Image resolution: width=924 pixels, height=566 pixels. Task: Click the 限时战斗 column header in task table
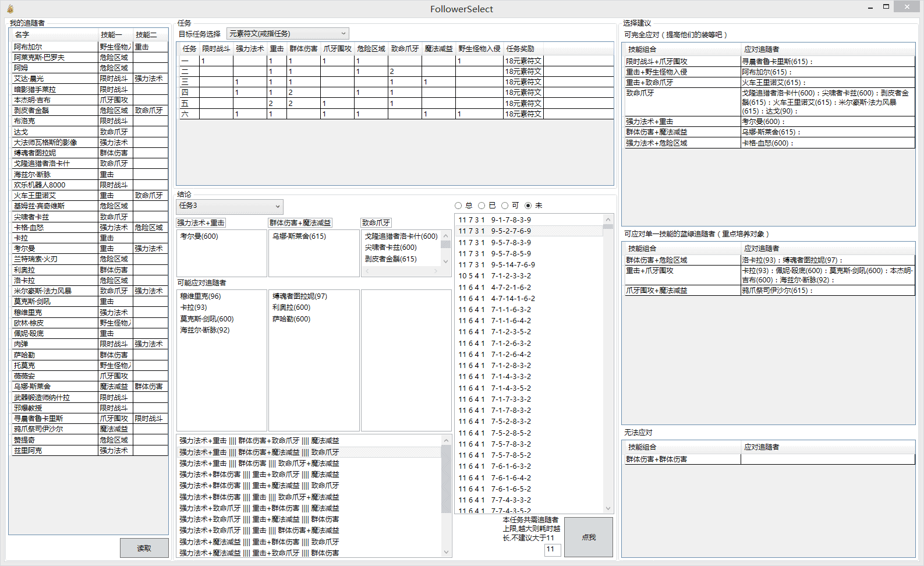[216, 49]
